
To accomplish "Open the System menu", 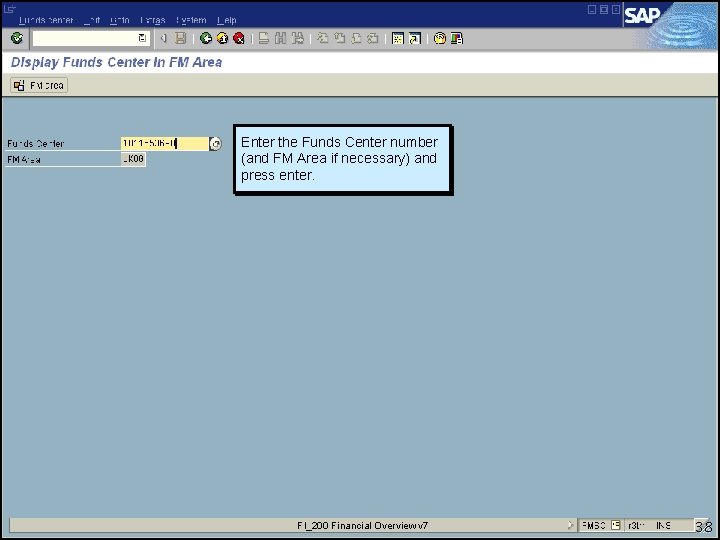I will coord(191,20).
